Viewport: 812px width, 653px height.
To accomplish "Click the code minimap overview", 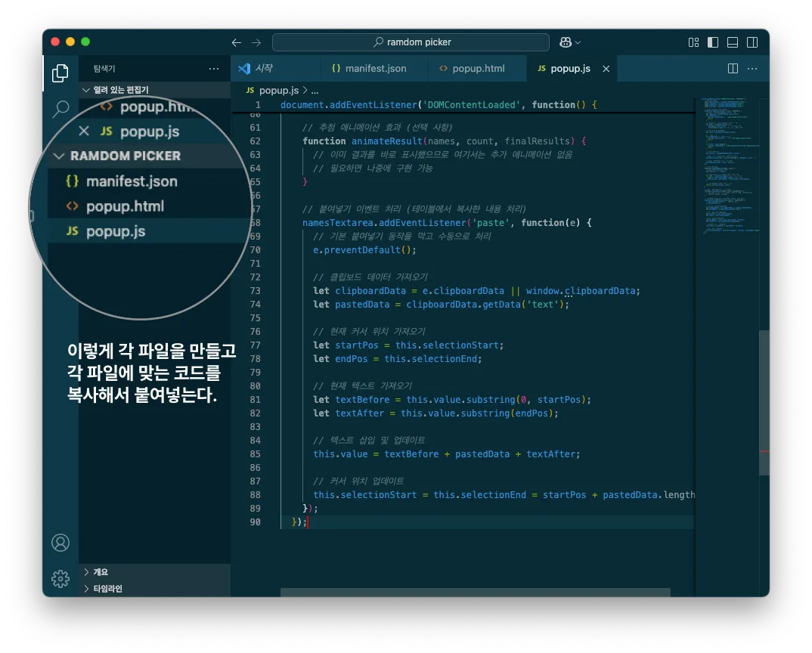I will [730, 166].
